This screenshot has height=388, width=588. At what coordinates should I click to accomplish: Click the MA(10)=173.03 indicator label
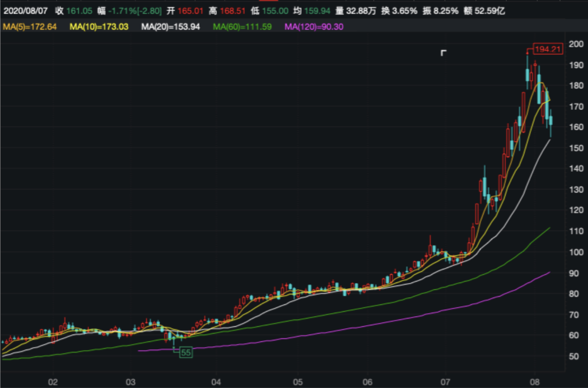point(99,27)
